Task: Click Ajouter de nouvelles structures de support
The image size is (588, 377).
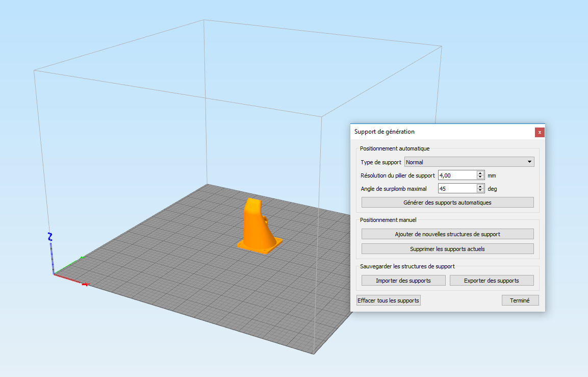Action: coord(447,234)
